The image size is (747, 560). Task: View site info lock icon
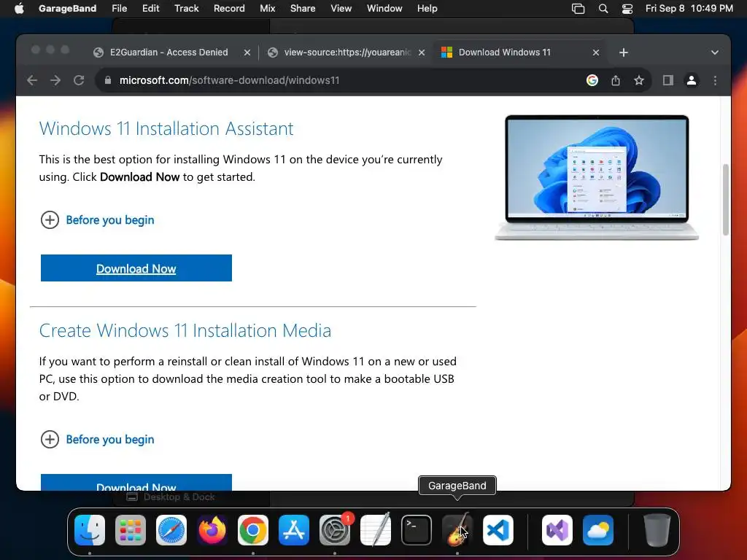click(x=108, y=80)
